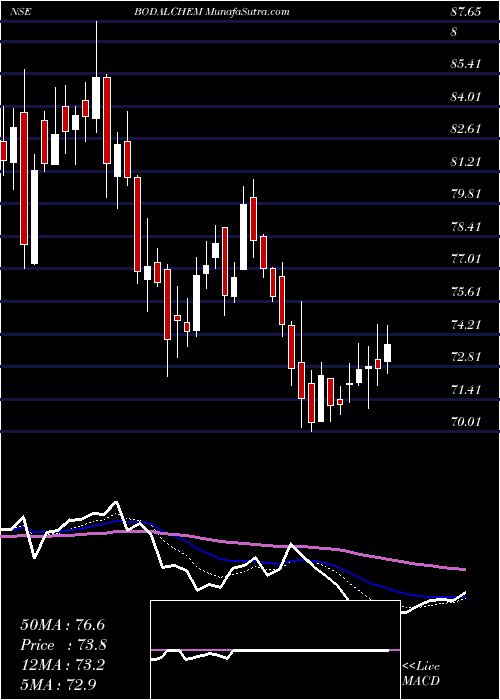Click the NSE exchange label
This screenshot has width=500, height=700.
coord(21,12)
